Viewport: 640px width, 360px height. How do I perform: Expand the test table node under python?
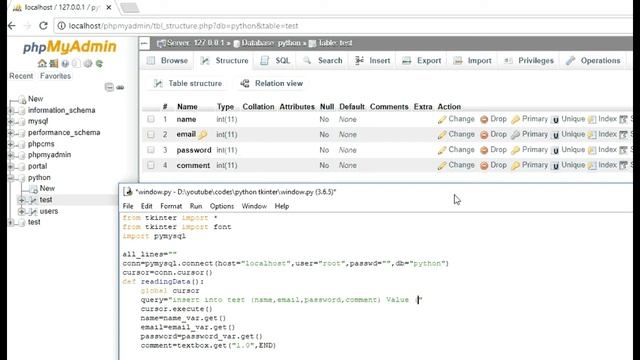(x=22, y=200)
